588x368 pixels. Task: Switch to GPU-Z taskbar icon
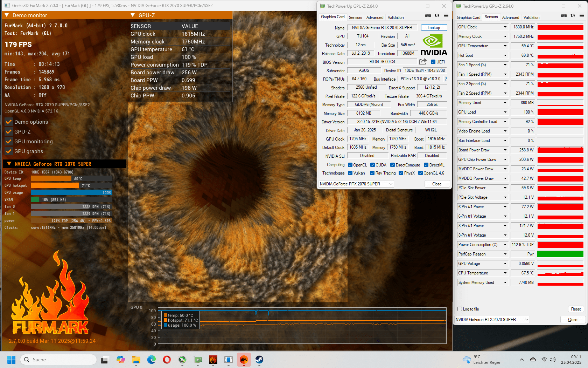point(198,360)
